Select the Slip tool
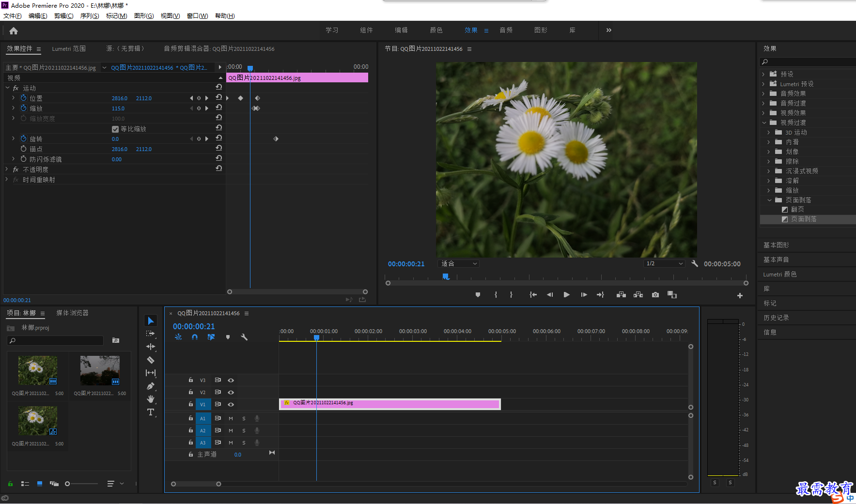Viewport: 856px width, 504px height. tap(151, 373)
